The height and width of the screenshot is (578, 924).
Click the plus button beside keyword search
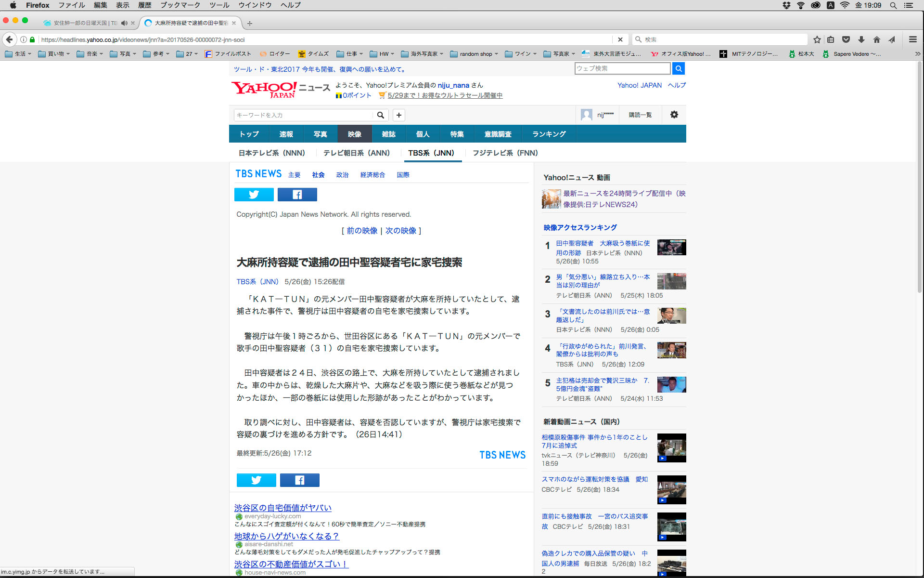click(x=398, y=115)
